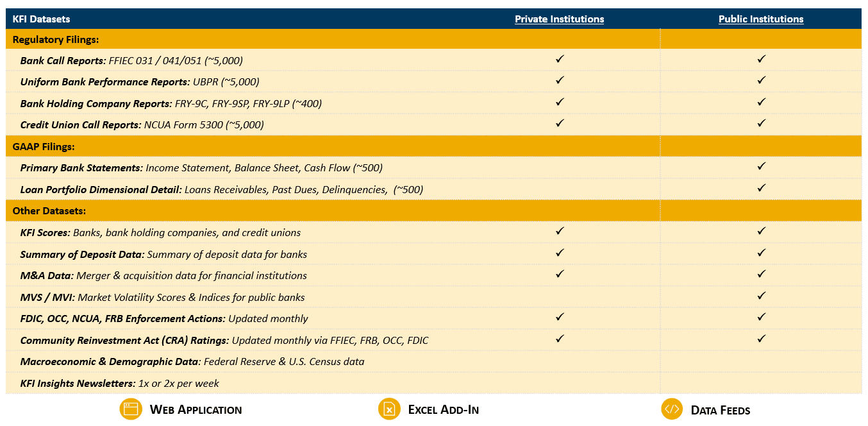868x426 pixels.
Task: Select the Public Institutions column header
Action: [761, 19]
